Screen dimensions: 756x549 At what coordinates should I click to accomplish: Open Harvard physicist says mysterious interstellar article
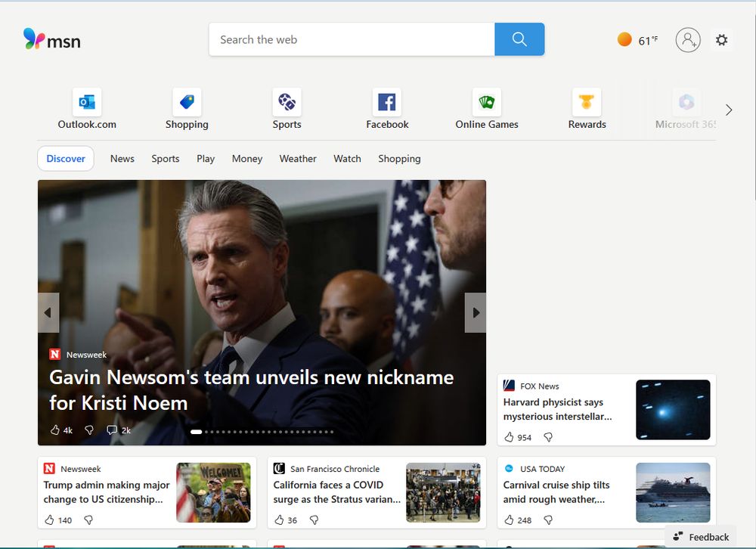click(x=557, y=409)
